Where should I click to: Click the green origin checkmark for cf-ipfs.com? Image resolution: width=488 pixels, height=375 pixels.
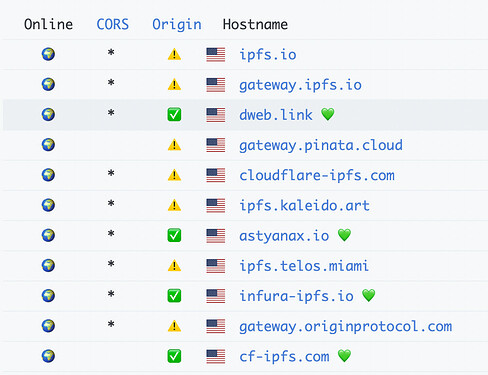(174, 356)
